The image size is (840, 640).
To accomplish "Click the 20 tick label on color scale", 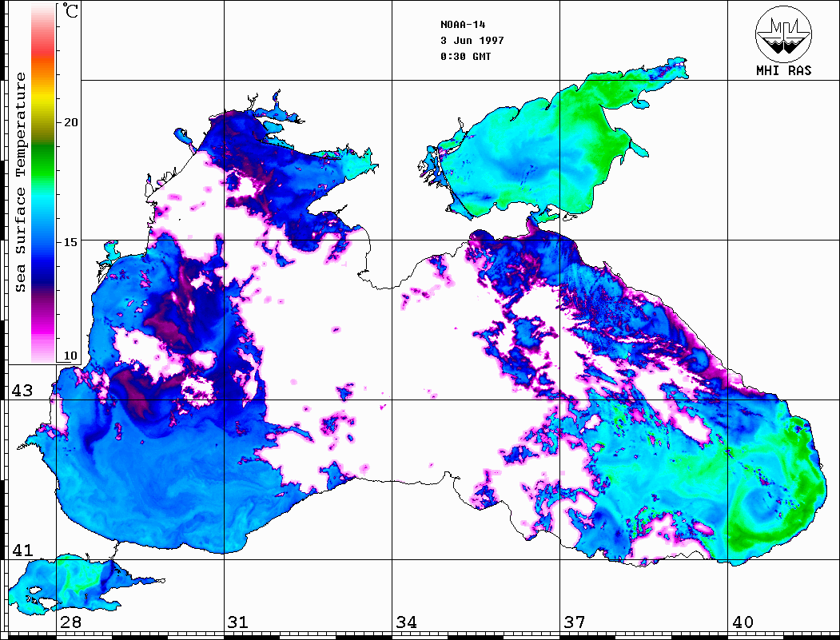I will (x=70, y=122).
